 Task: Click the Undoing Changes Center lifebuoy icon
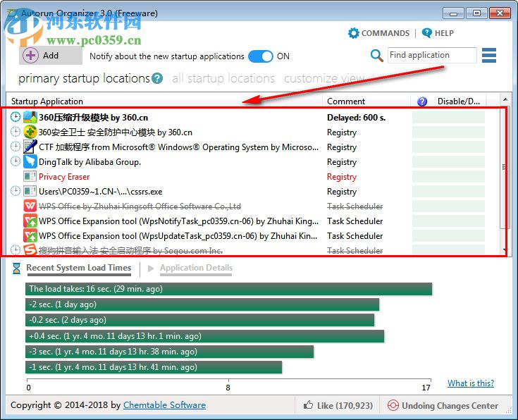393,405
